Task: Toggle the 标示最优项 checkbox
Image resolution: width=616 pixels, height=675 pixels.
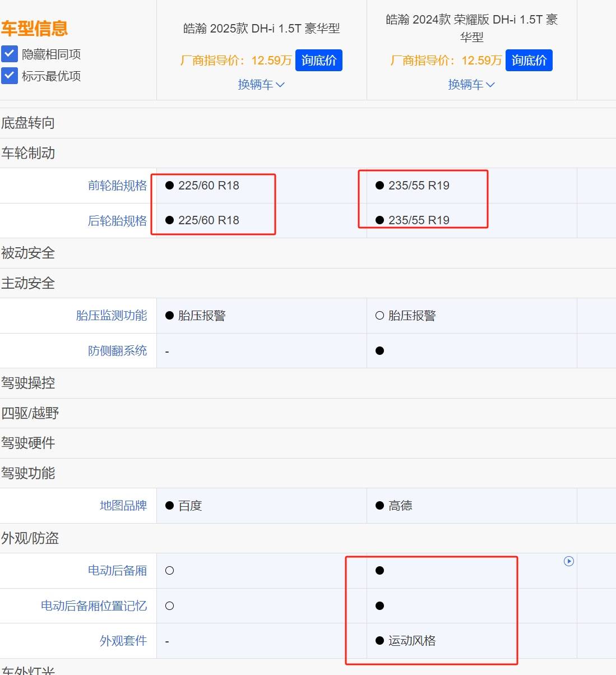Action: coord(10,76)
